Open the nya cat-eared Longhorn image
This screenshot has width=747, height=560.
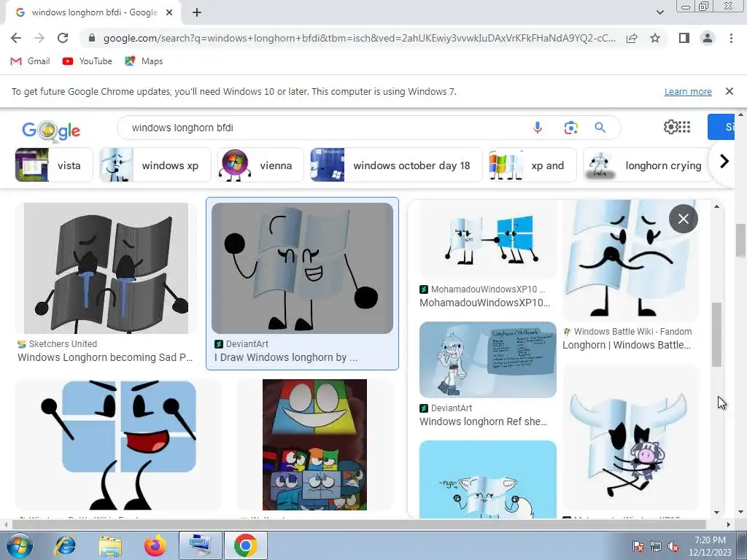(488, 479)
